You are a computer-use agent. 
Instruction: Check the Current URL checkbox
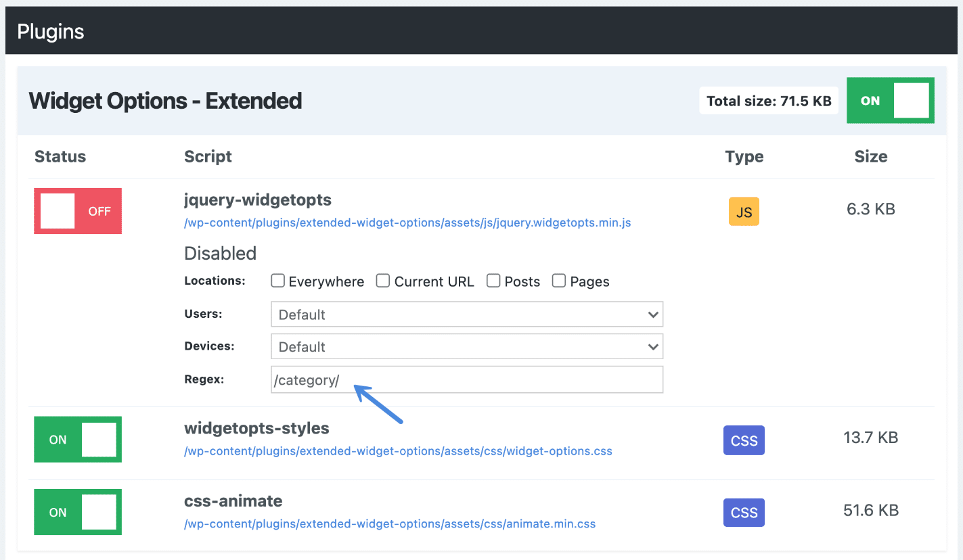[382, 280]
